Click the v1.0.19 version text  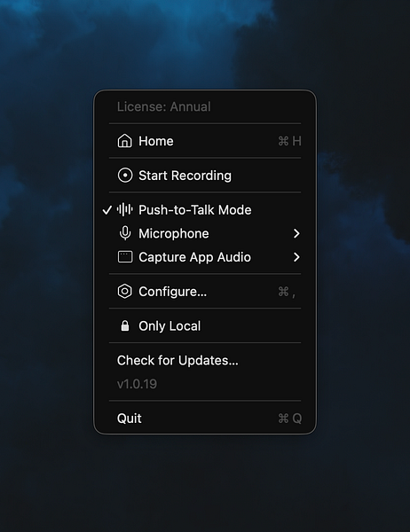137,384
